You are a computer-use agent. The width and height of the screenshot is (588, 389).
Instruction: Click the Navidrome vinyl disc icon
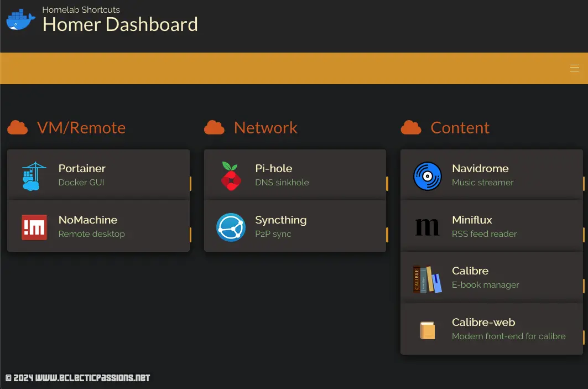point(428,176)
